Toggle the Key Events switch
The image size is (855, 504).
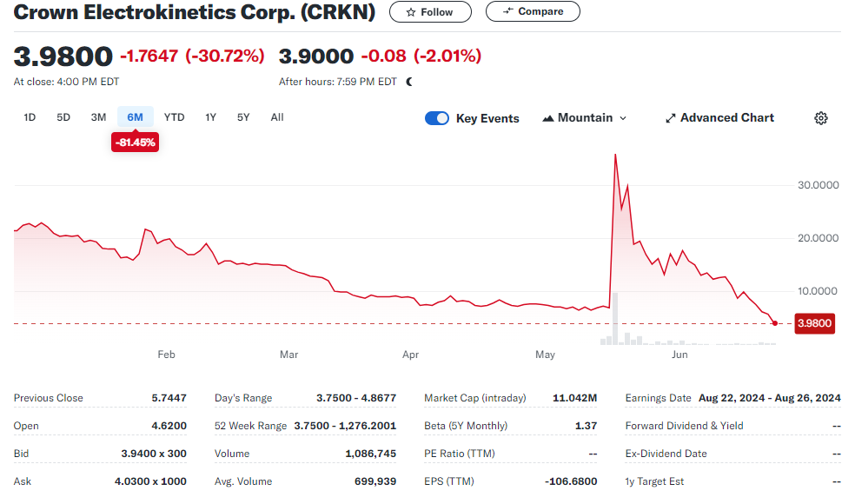[x=437, y=118]
